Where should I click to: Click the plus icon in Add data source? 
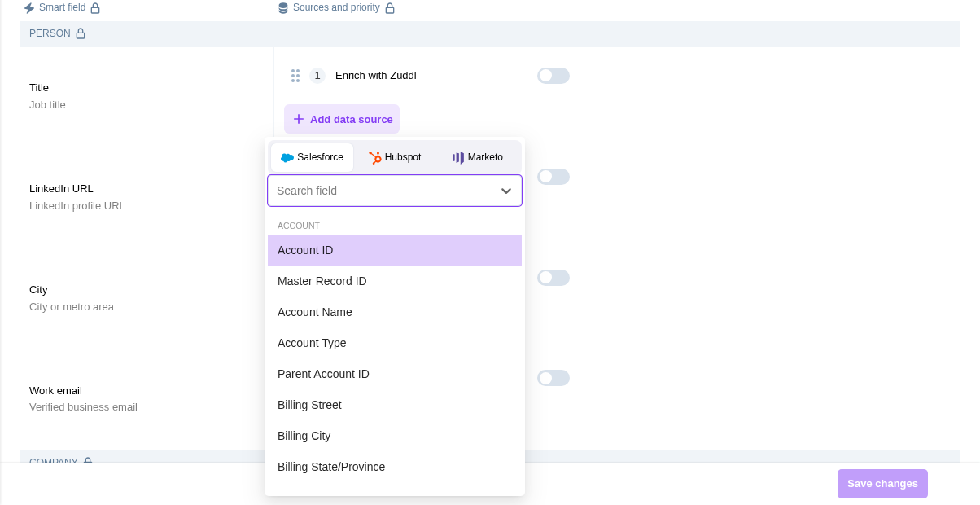[299, 119]
